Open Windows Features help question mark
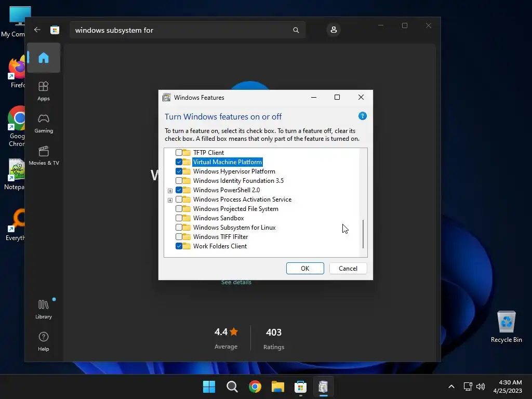This screenshot has height=399, width=532. 362,116
